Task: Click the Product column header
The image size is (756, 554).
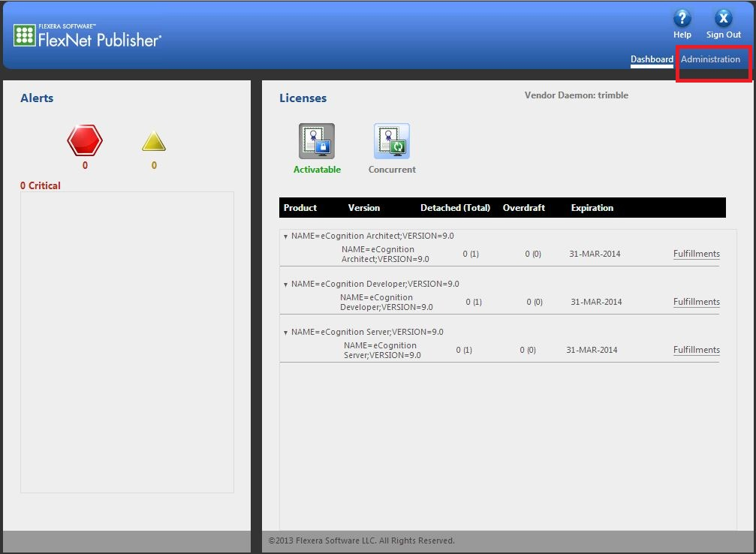Action: pos(300,208)
